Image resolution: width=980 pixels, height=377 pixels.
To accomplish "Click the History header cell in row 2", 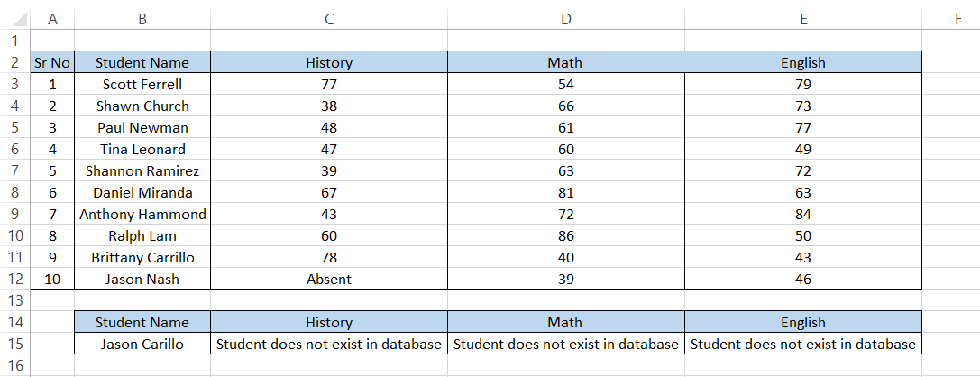I will [x=329, y=62].
